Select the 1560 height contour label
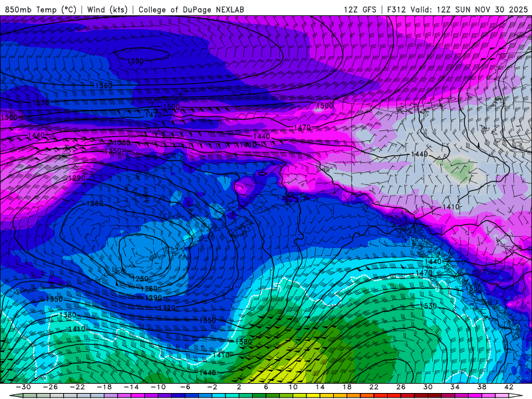Viewport: 532px width, 399px height. [x=104, y=86]
